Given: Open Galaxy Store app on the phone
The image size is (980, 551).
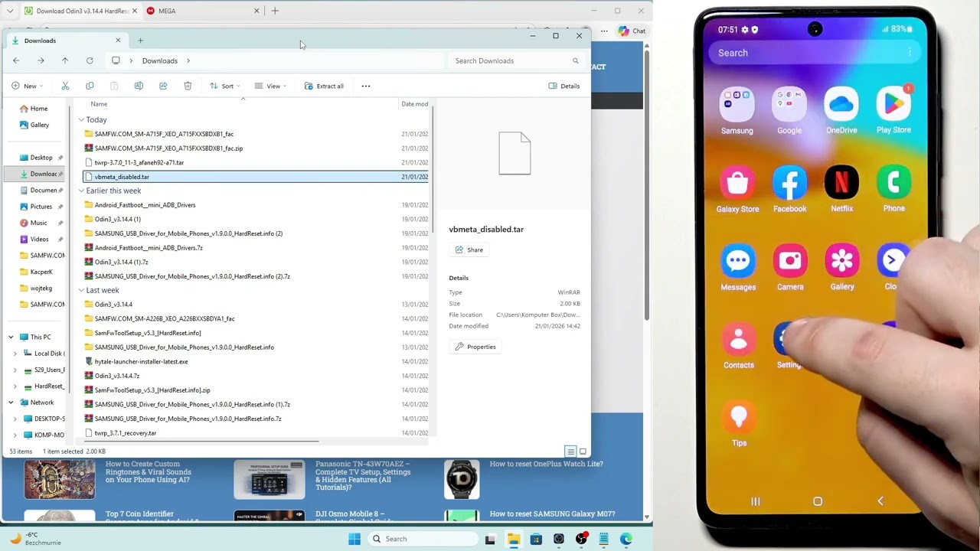Looking at the screenshot, I should (x=737, y=189).
